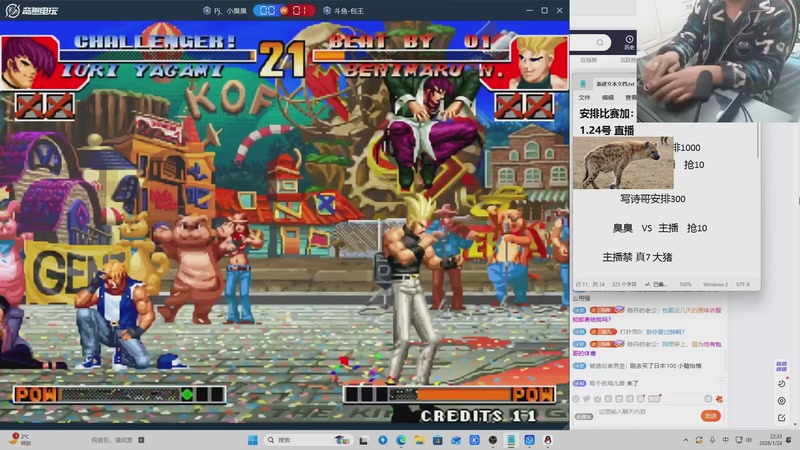Click the Benimaru portrait in game
This screenshot has width=800, height=450.
539,62
